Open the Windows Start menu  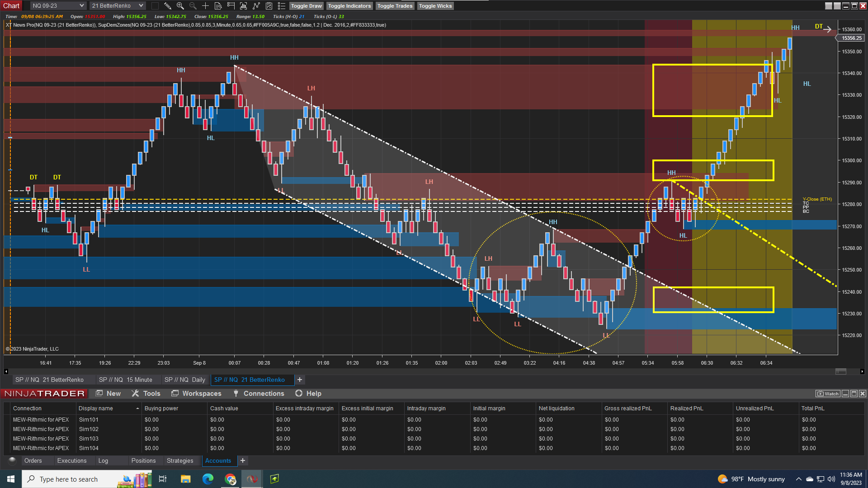[x=11, y=479]
